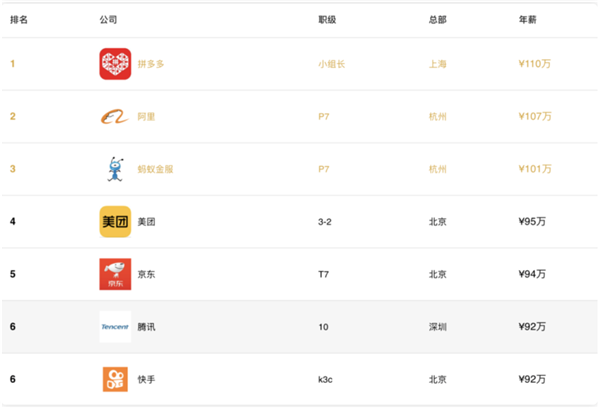The height and width of the screenshot is (408, 600).
Task: Click the 职级 column header
Action: (327, 20)
